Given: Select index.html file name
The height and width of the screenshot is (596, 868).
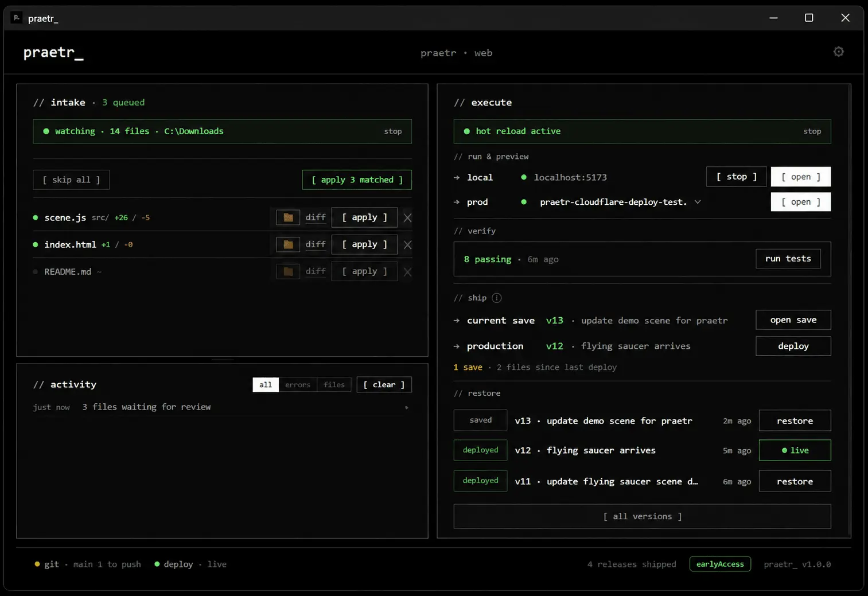Looking at the screenshot, I should pyautogui.click(x=71, y=244).
